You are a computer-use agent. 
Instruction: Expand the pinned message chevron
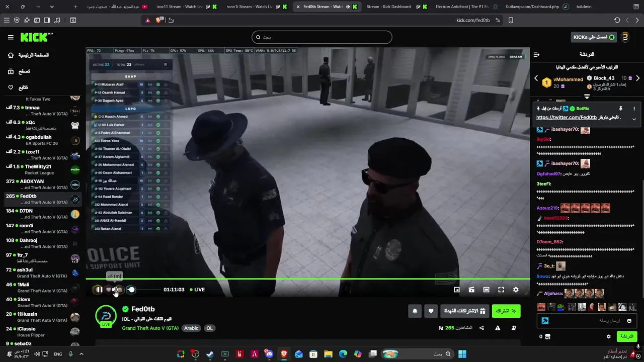tap(634, 119)
